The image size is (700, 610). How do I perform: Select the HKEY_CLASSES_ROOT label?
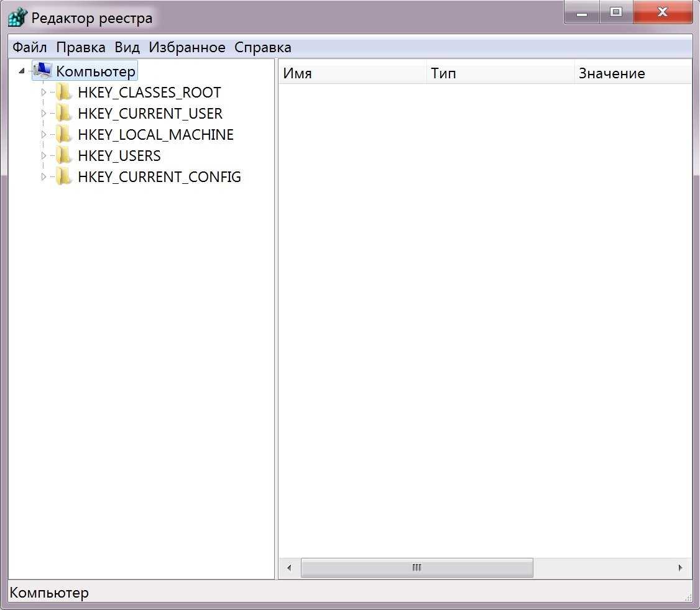click(x=149, y=93)
